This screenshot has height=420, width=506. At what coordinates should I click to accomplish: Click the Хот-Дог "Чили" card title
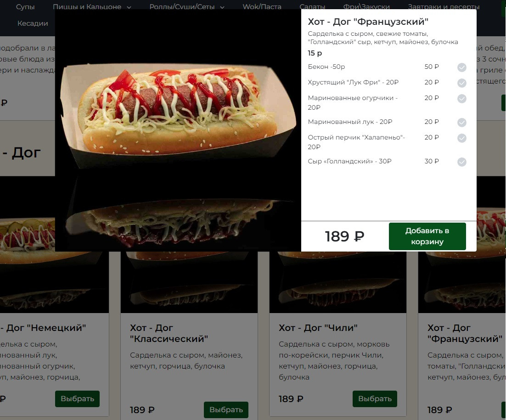point(318,328)
